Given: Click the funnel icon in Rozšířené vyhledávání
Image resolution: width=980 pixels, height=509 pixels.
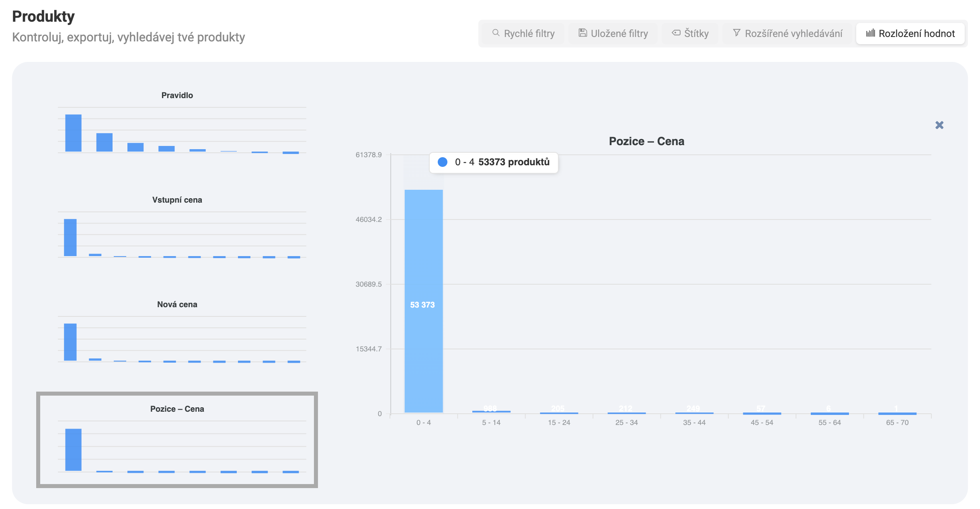Looking at the screenshot, I should click(736, 33).
